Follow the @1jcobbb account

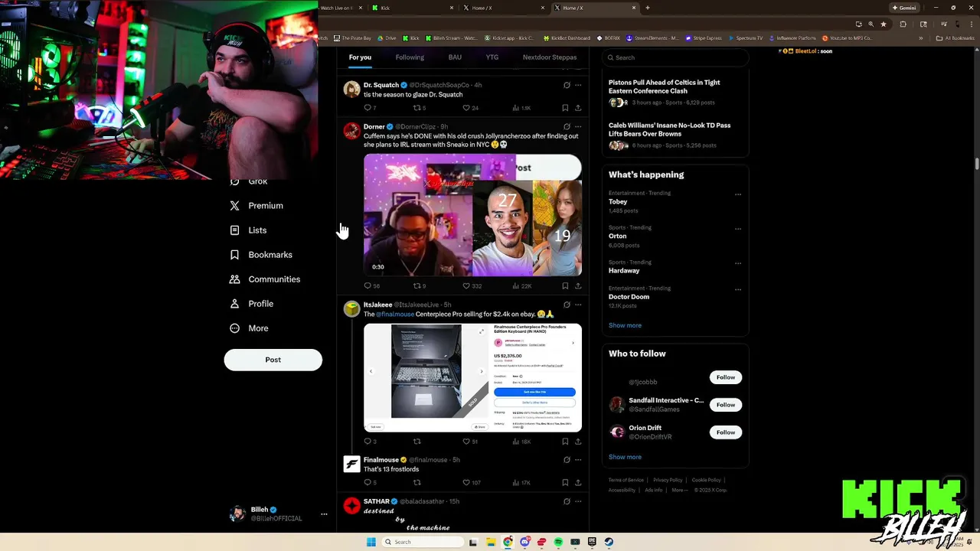point(726,377)
